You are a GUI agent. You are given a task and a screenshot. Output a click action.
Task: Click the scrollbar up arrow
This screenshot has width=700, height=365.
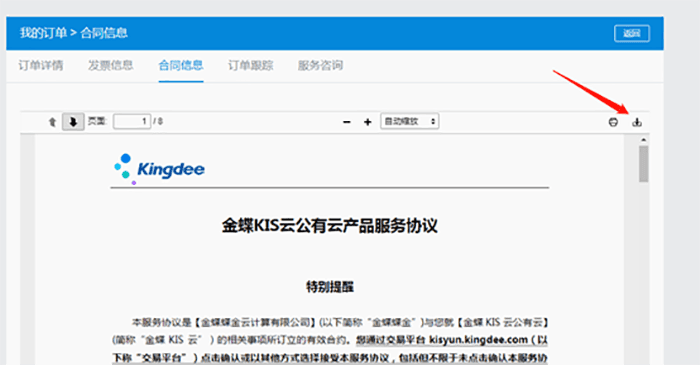click(x=643, y=140)
